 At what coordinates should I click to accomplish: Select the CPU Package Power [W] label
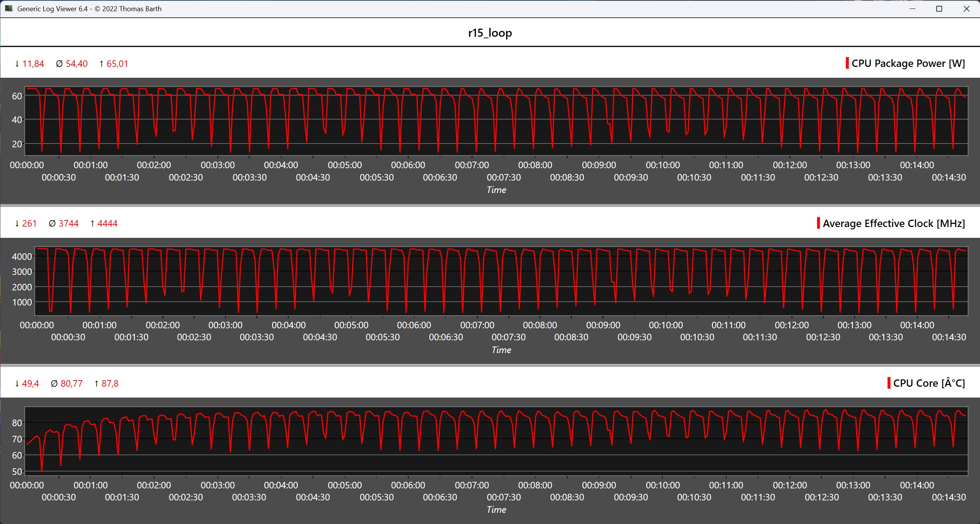pos(908,63)
